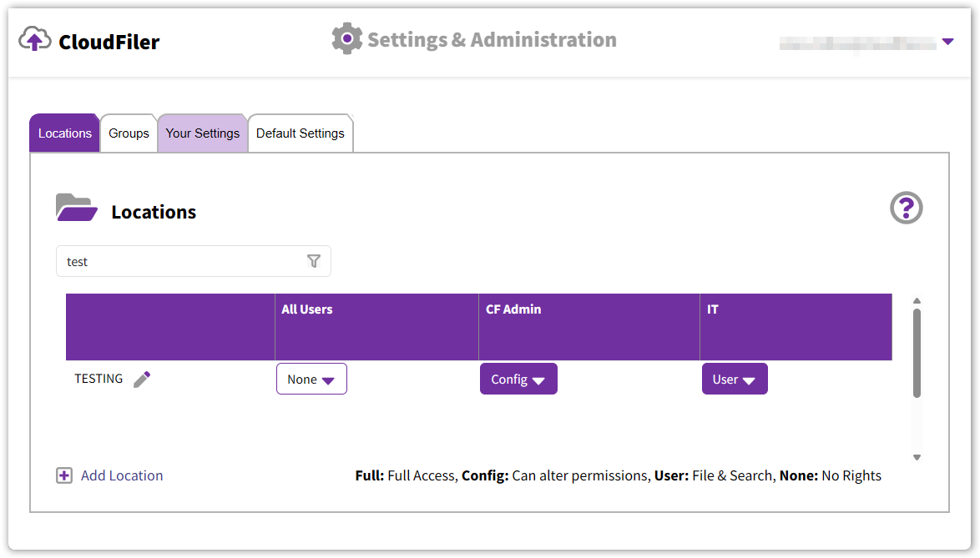Viewport: 980px width, 558px height.
Task: Open the All Users None permission dropdown
Action: 311,379
